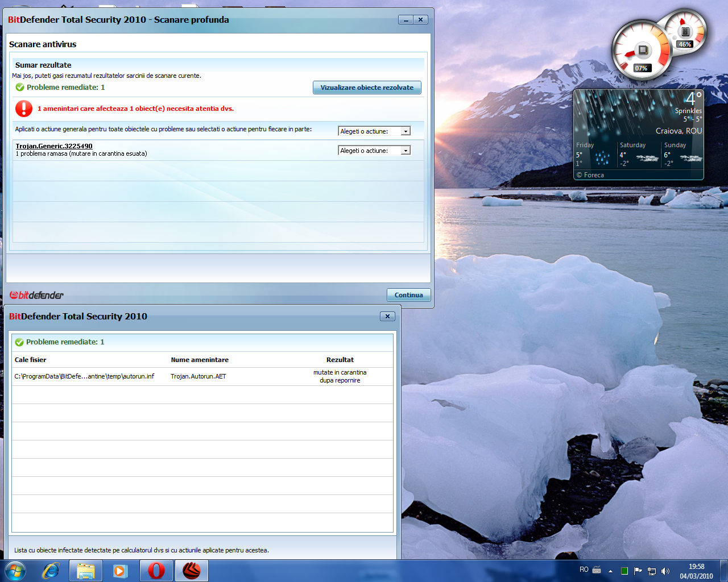Click the Friday forecast in weather gadget
Viewport: 728px width, 582px height.
tap(595, 155)
